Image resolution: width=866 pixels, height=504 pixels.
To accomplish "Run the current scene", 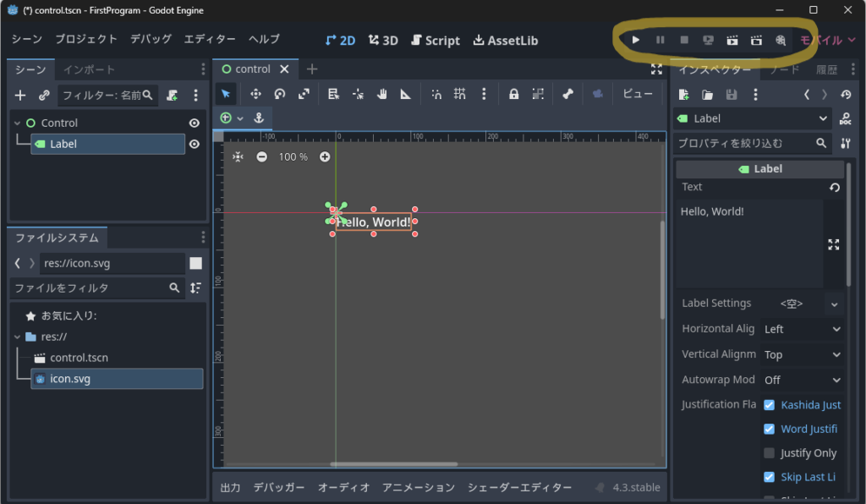I will [x=732, y=40].
